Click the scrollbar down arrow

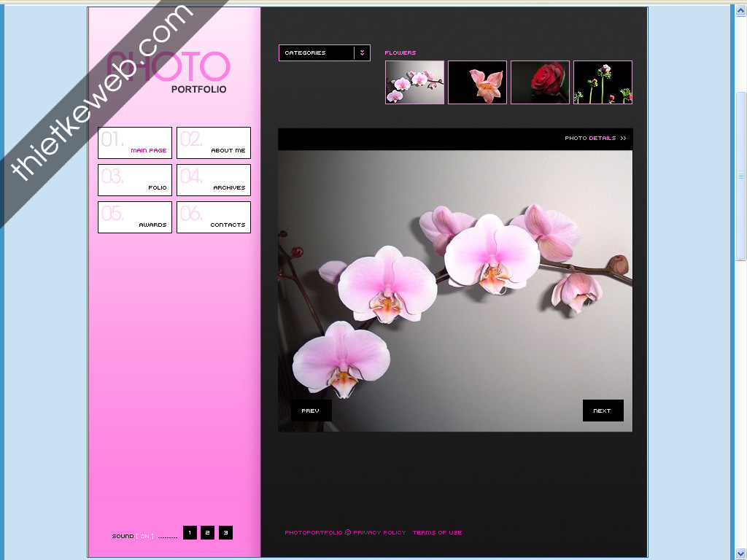(x=740, y=553)
